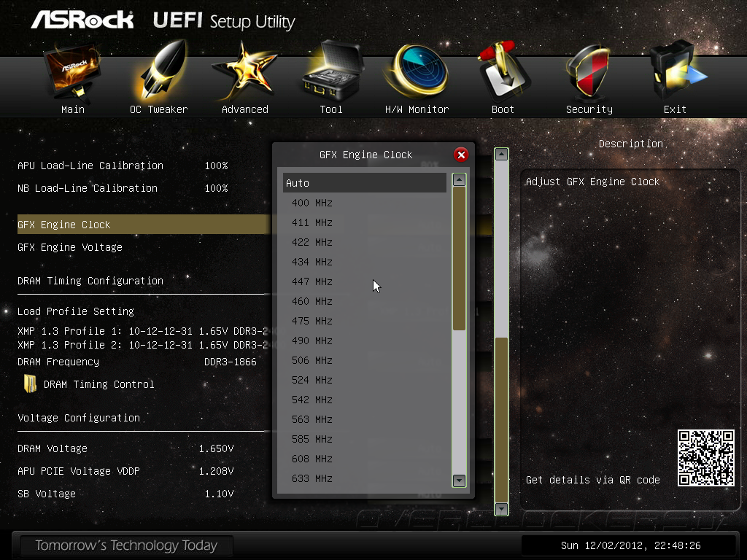Choose 434 MHz in the clock list

point(365,262)
